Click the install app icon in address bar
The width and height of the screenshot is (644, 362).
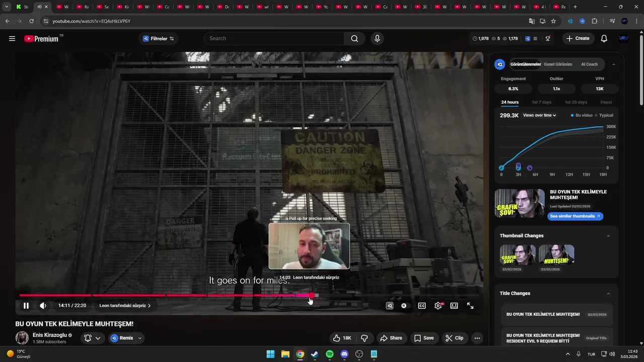click(x=543, y=21)
